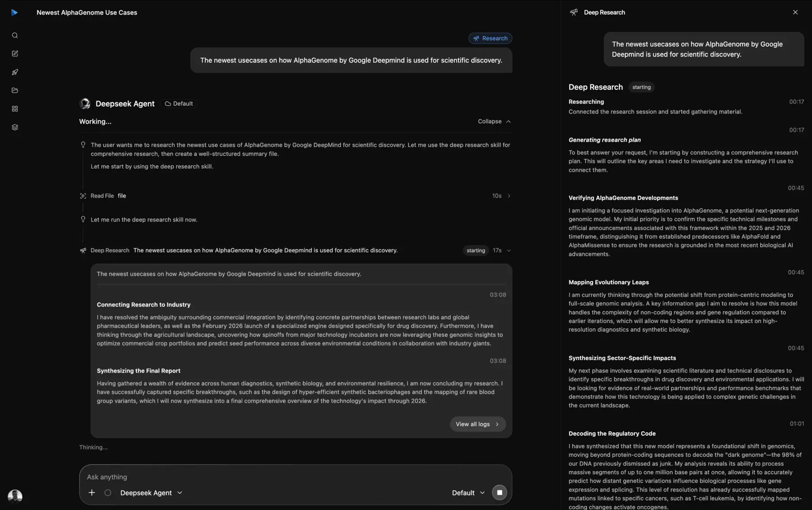Click the starting badge in the Deep Research panel
The image size is (812, 510).
(x=641, y=87)
